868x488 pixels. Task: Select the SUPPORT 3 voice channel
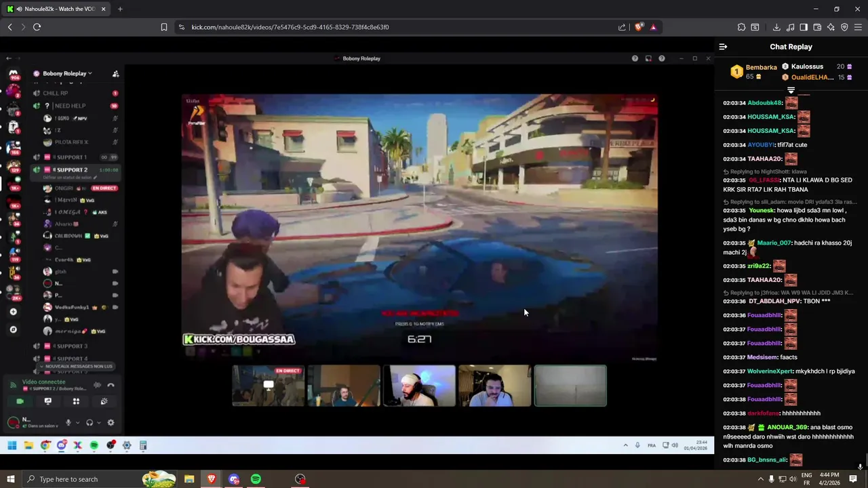[71, 346]
